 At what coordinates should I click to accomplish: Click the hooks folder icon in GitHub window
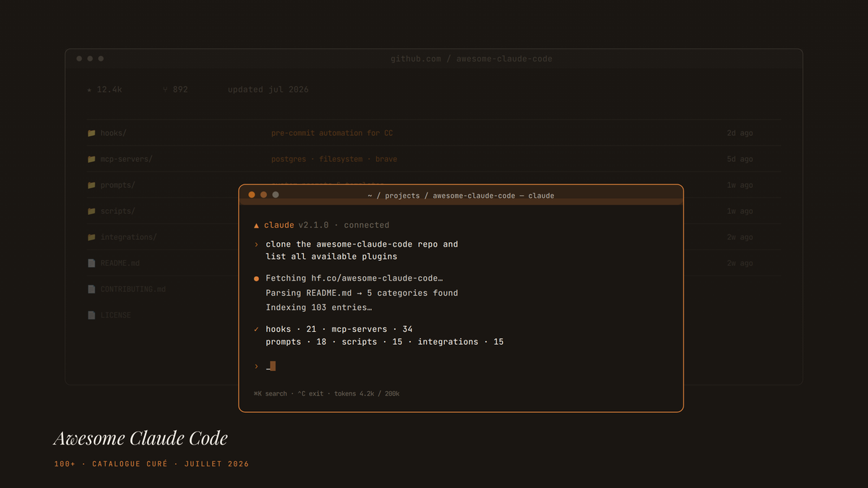click(x=91, y=133)
